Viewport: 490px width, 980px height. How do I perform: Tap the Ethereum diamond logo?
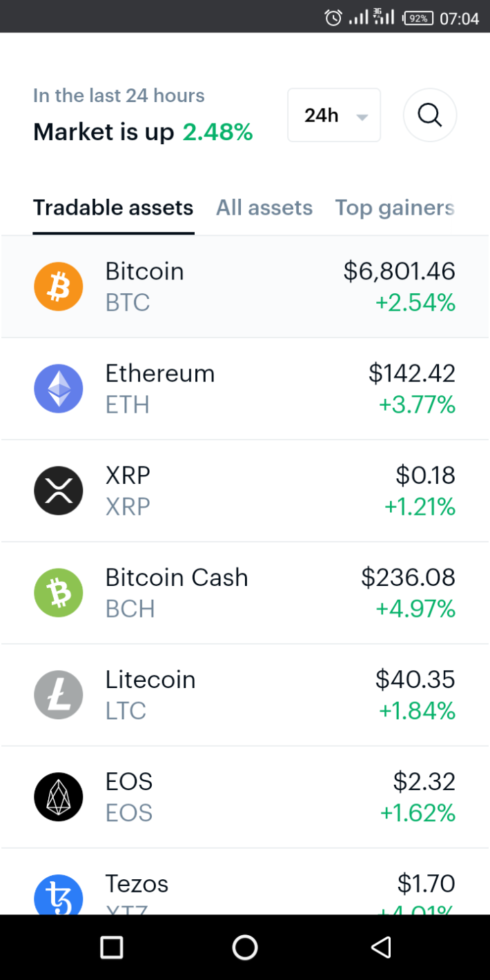pos(59,389)
